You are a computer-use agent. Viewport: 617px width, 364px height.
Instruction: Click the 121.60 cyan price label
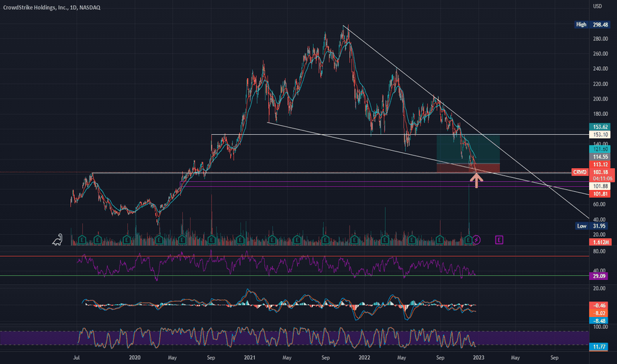tap(600, 149)
